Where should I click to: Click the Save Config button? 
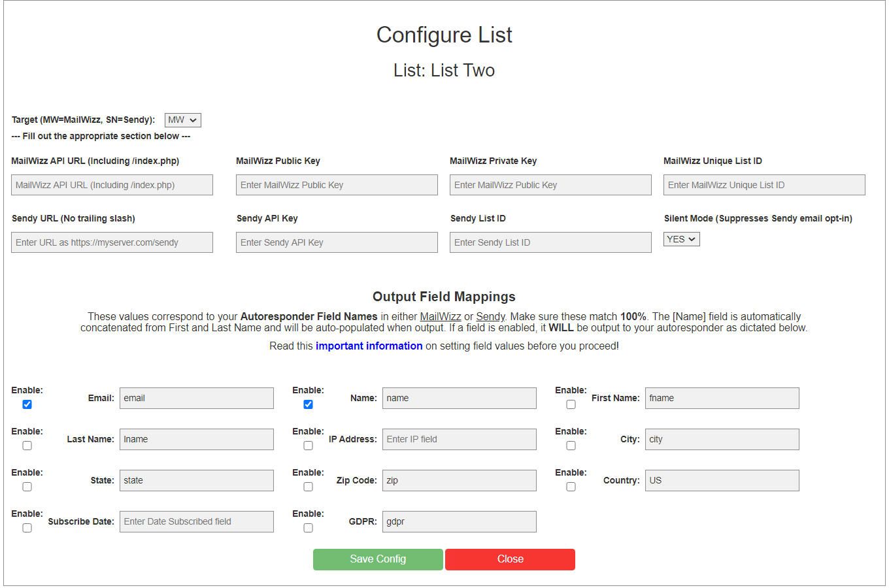[x=378, y=559]
